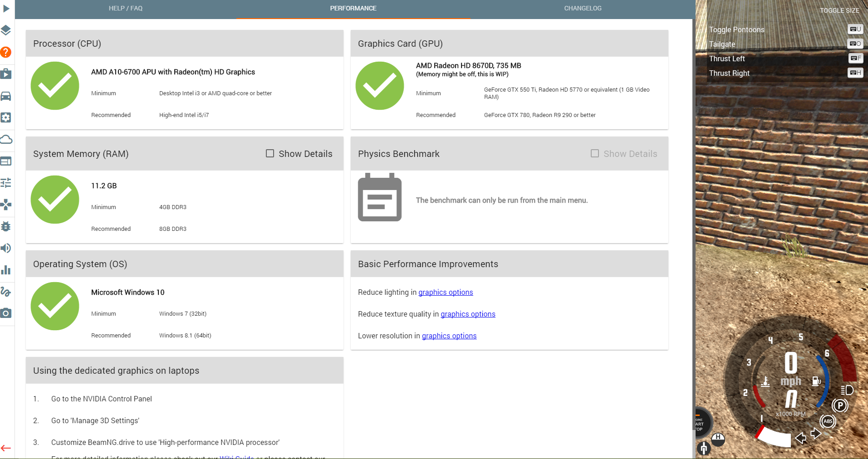This screenshot has width=868, height=459.
Task: Click the parking brake P indicator
Action: (840, 405)
